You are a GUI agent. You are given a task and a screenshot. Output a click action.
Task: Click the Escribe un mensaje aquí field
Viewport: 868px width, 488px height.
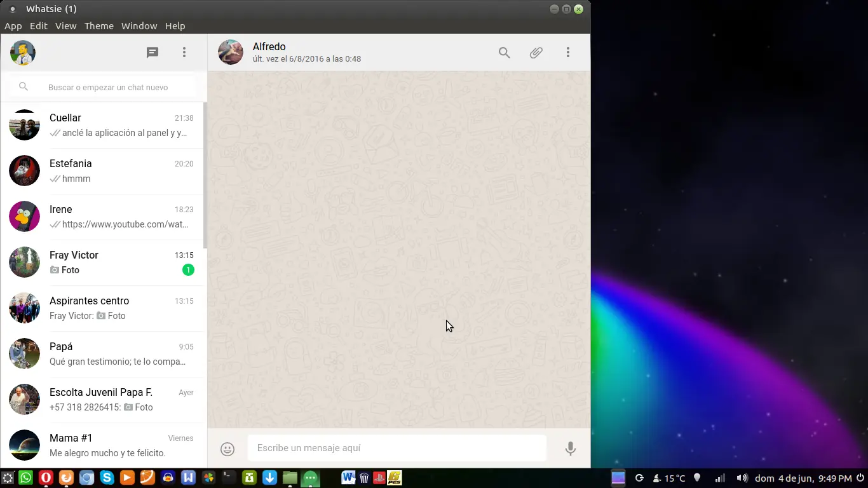pyautogui.click(x=397, y=448)
